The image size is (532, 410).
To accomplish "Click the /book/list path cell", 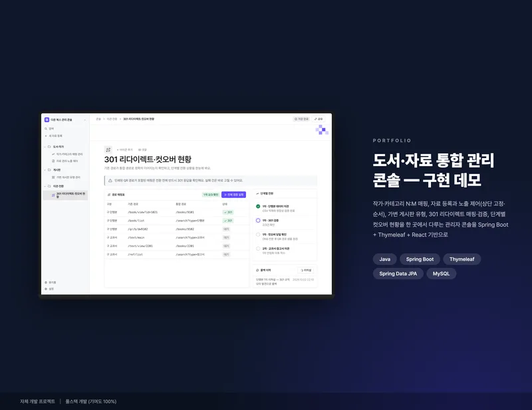I will tap(136, 221).
